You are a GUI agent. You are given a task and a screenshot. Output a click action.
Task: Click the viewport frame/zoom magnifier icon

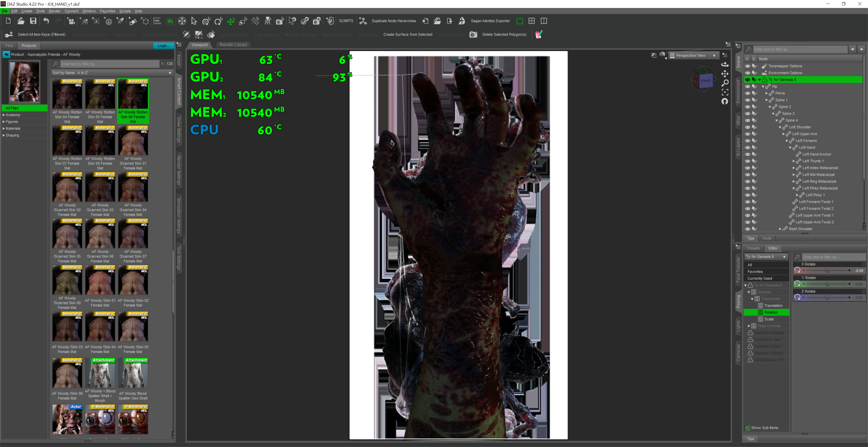coord(725,83)
